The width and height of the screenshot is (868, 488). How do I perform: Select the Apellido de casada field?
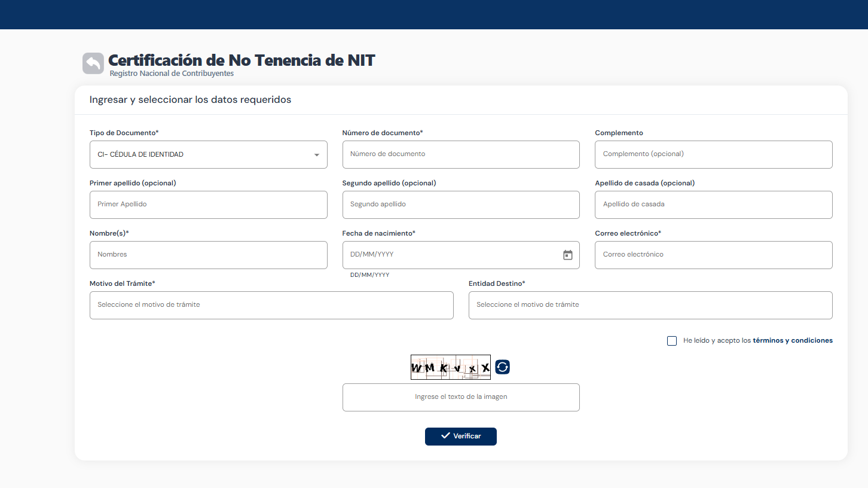[x=713, y=205]
